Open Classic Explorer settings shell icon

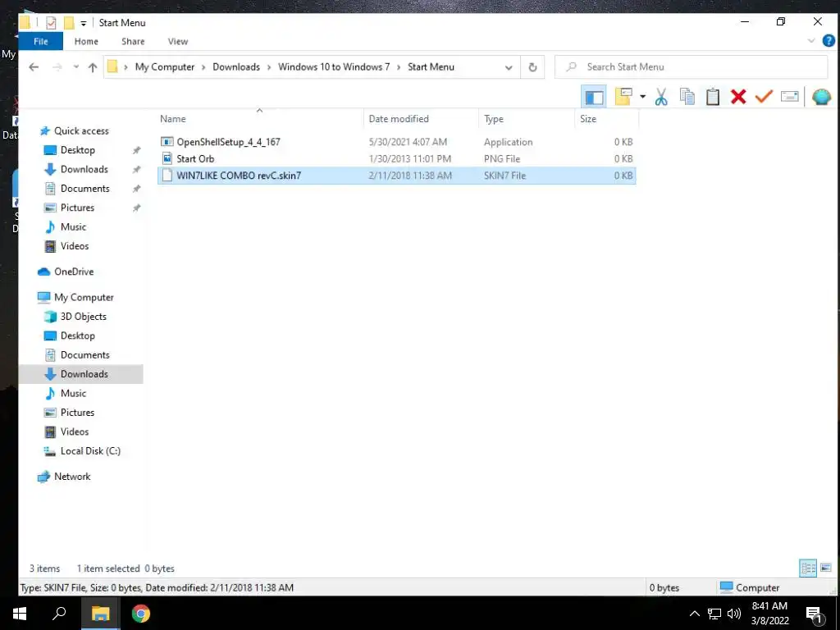pos(821,97)
